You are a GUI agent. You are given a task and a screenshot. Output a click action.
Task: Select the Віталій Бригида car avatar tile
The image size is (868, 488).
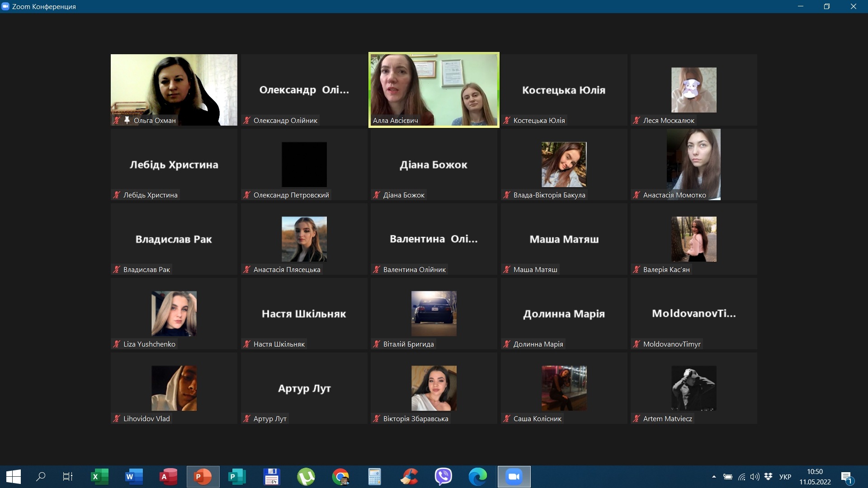tap(434, 313)
